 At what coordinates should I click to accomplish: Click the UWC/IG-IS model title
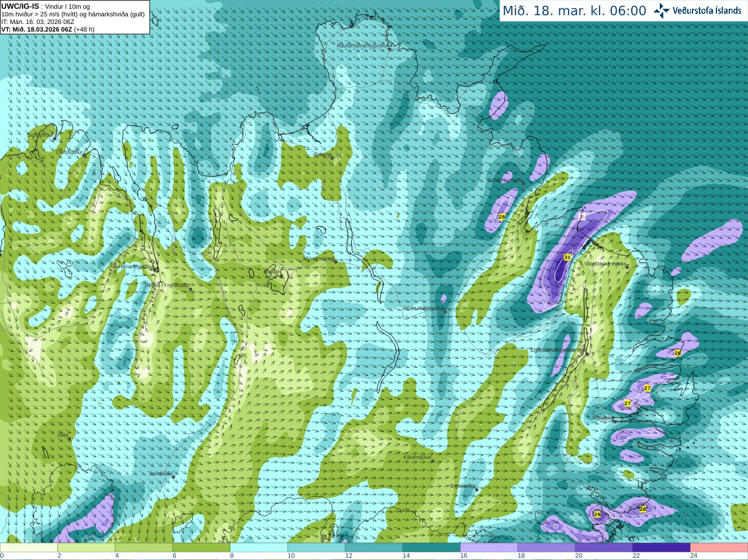(x=20, y=6)
